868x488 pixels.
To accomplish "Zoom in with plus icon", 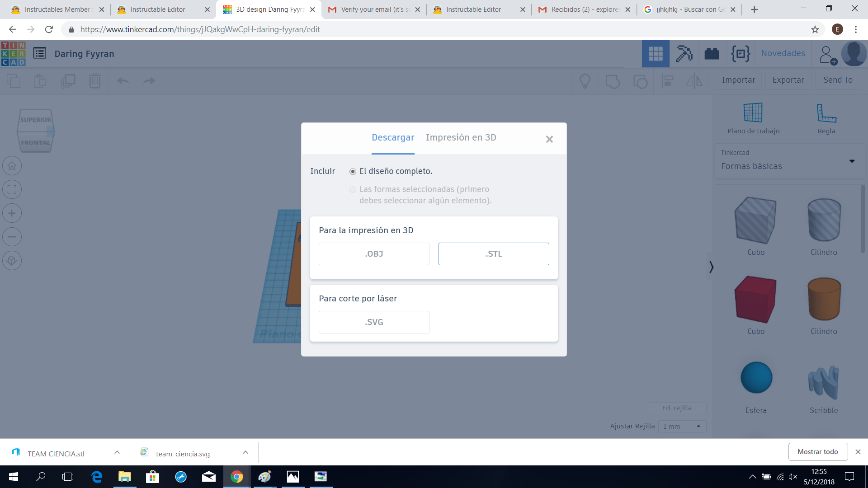I will click(x=12, y=213).
